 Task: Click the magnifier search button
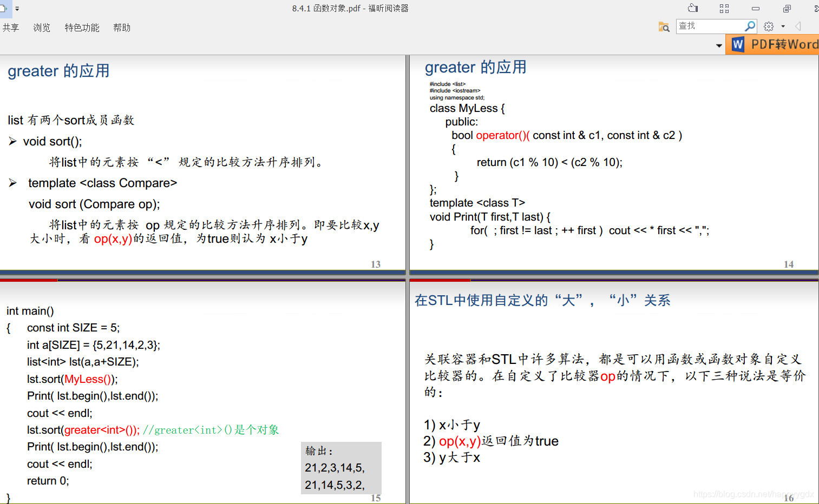coord(750,26)
